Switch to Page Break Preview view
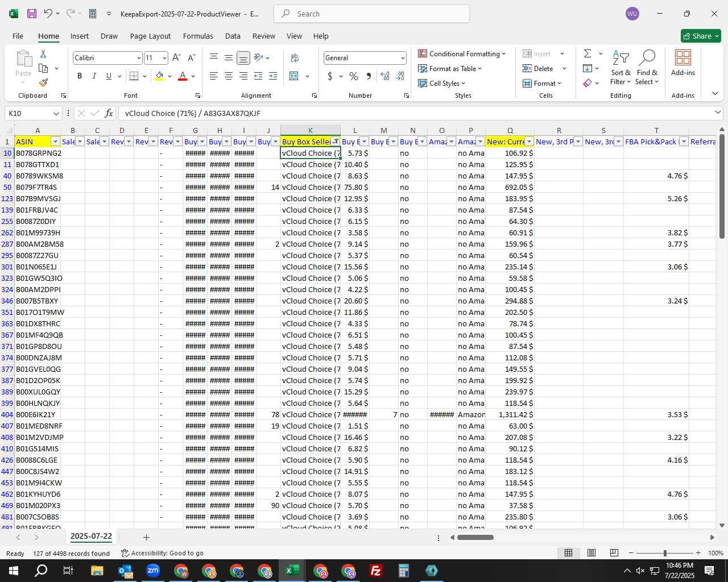Image resolution: width=728 pixels, height=582 pixels. [x=614, y=553]
